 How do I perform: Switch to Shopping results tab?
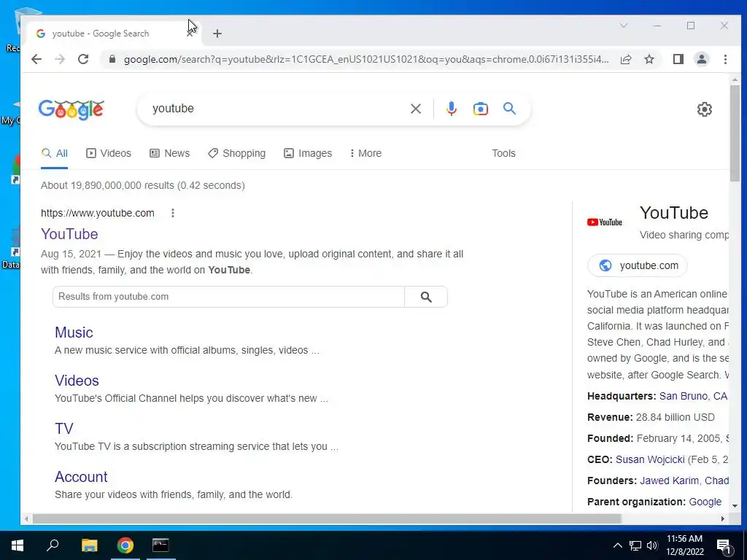pyautogui.click(x=237, y=153)
